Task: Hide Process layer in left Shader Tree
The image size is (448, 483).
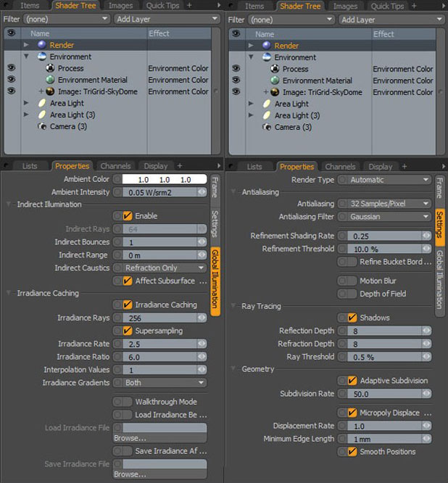Action: [12, 67]
